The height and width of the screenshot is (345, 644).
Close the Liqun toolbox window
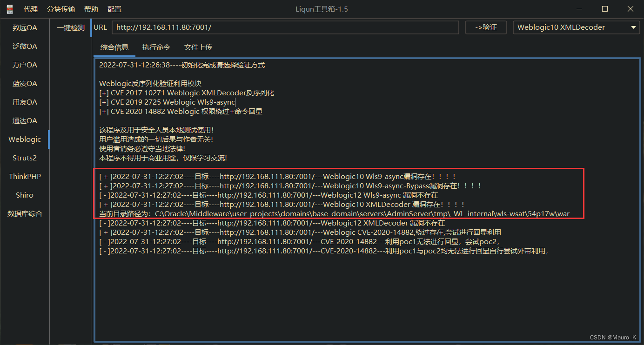coord(631,9)
